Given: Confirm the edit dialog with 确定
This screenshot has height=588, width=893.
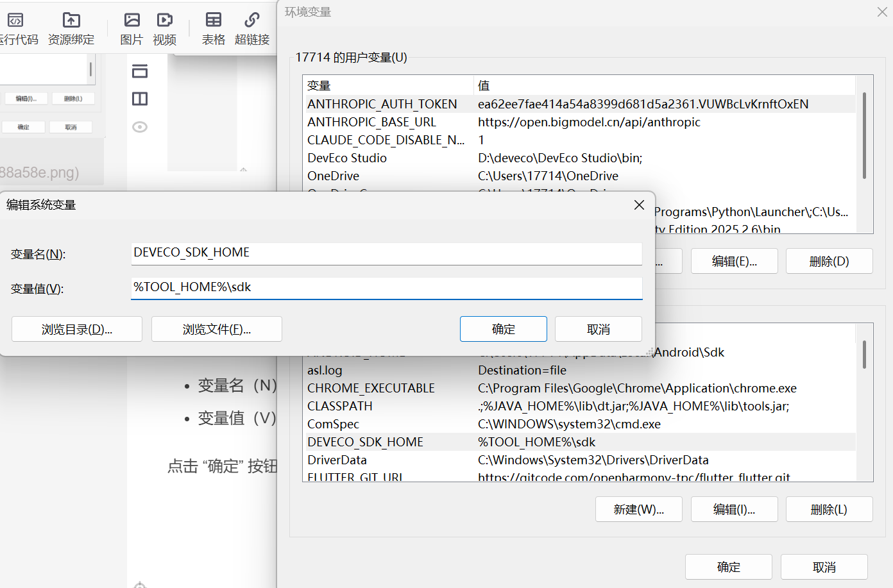Looking at the screenshot, I should 504,329.
